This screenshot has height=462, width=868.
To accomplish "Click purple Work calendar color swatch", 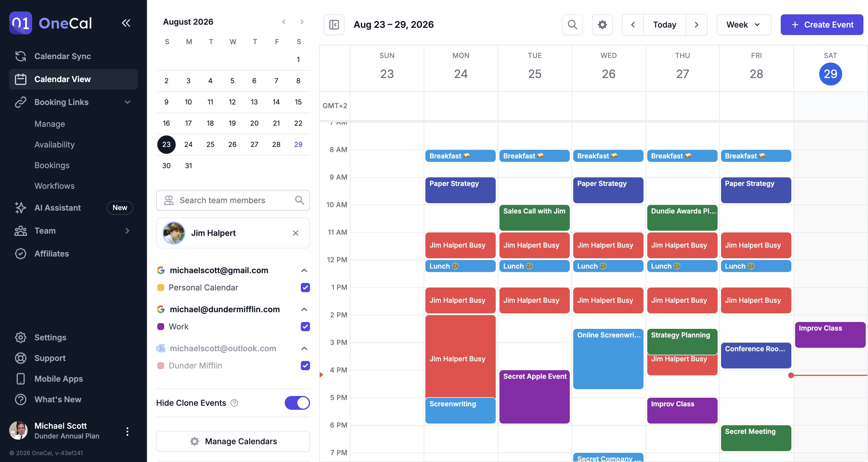I will coord(161,327).
